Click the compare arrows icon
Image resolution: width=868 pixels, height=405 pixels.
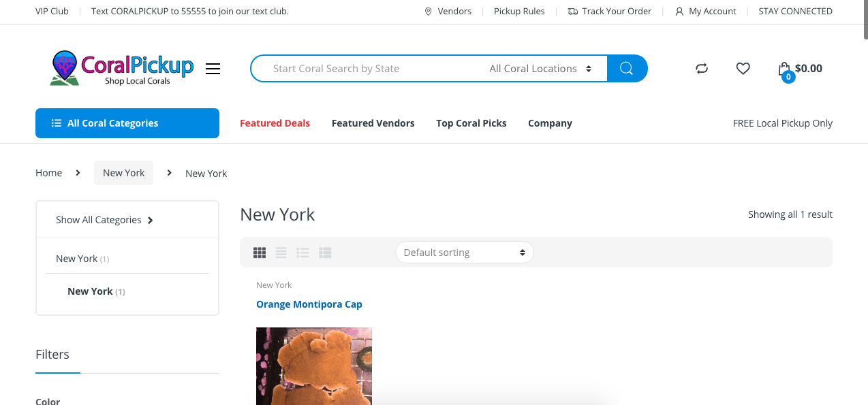[702, 68]
